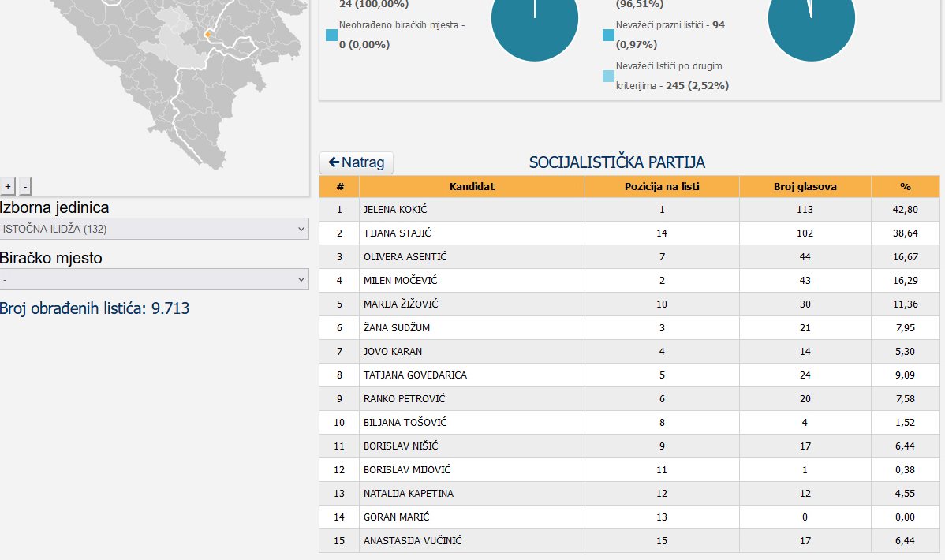
Task: Click the Broj obrađenih listića: 9.713 text
Action: 95,308
